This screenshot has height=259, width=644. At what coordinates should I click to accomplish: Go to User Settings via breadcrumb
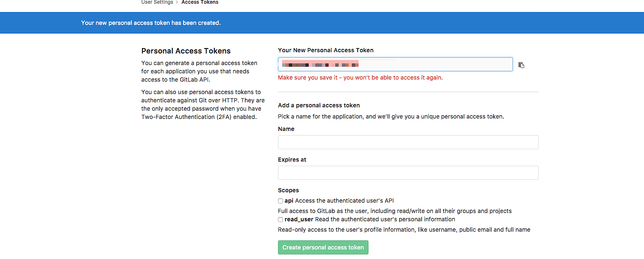tap(157, 2)
